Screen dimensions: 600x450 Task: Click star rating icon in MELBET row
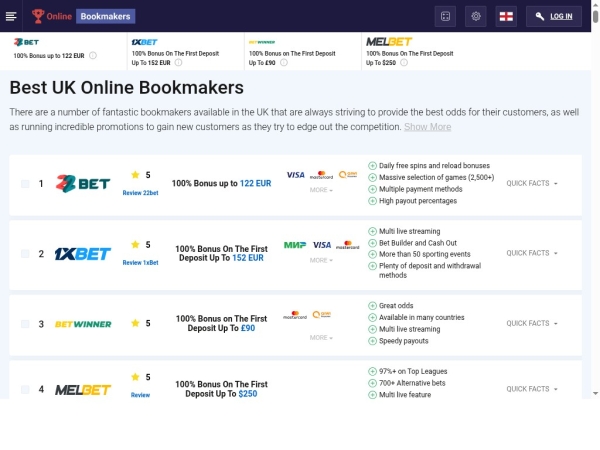pos(135,377)
